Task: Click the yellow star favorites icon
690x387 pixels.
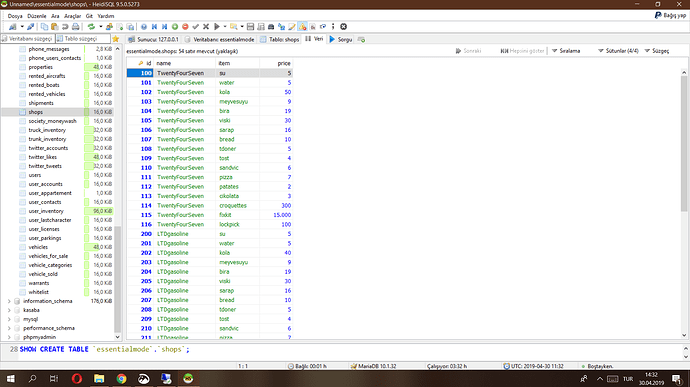Action: 116,39
